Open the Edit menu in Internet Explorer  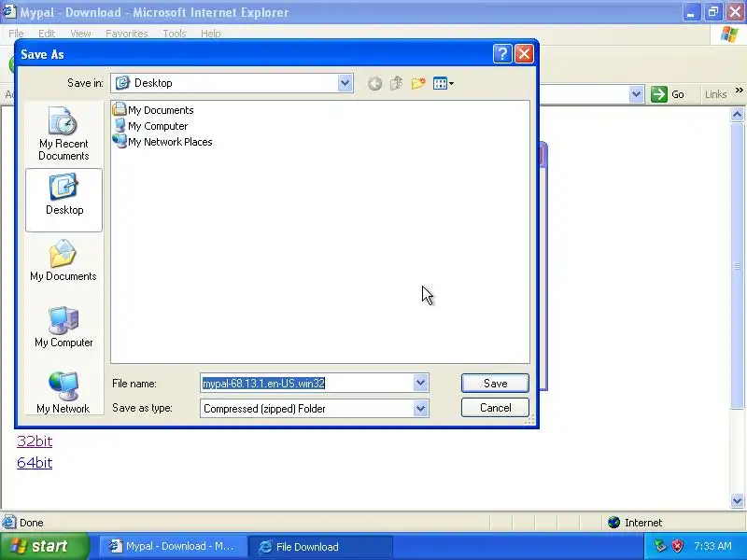(47, 34)
